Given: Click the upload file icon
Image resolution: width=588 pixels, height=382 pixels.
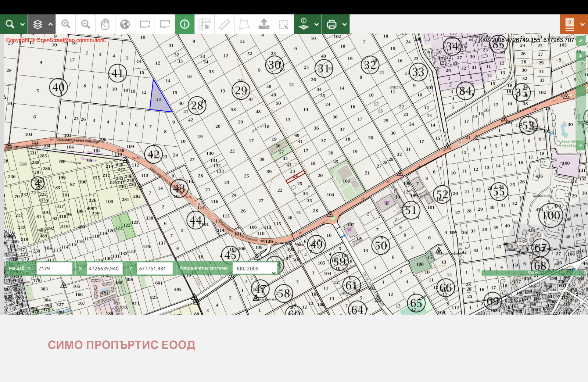Looking at the screenshot, I should 264,24.
